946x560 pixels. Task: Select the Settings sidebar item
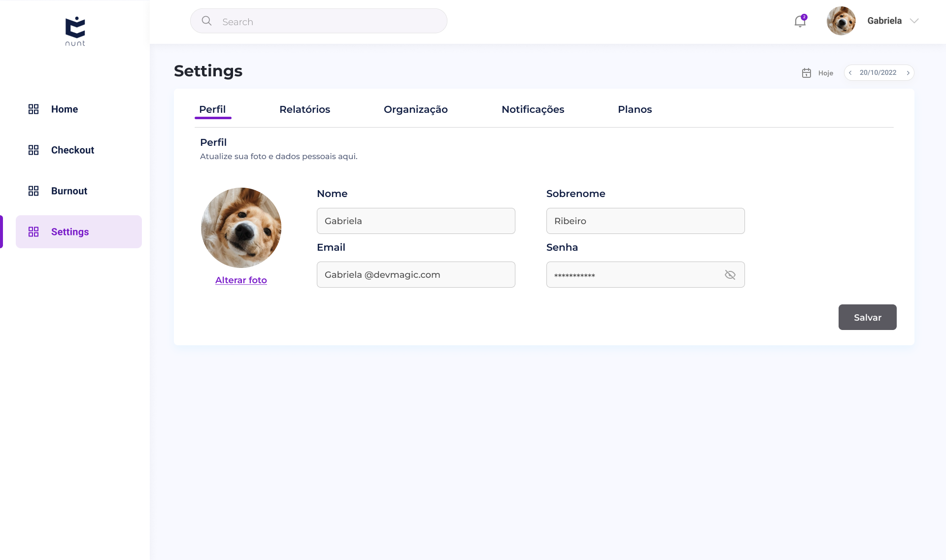(x=79, y=232)
